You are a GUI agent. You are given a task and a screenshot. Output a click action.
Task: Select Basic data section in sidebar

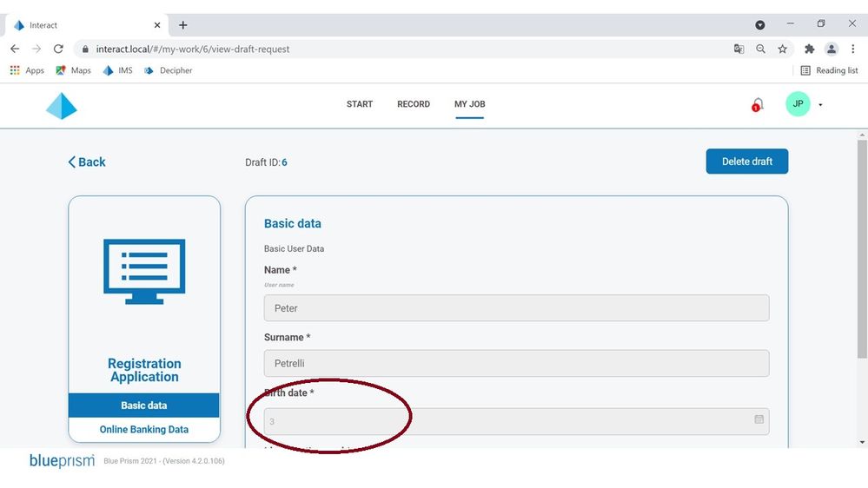click(144, 406)
